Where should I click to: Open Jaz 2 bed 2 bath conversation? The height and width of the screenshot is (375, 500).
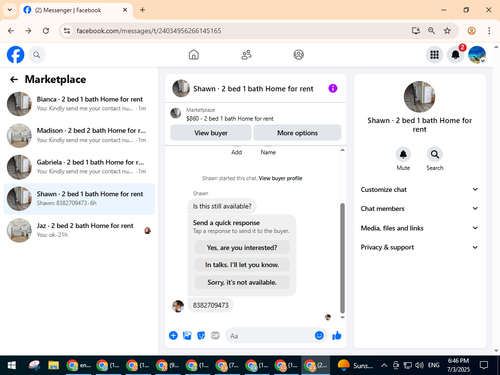pos(79,230)
